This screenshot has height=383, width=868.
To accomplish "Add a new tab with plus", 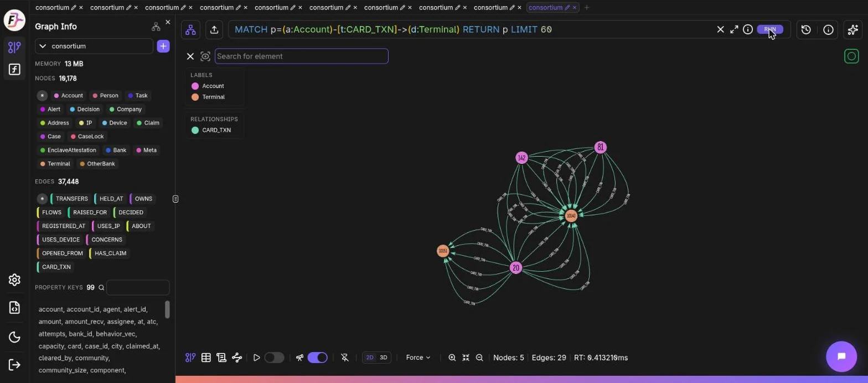I will pos(587,7).
